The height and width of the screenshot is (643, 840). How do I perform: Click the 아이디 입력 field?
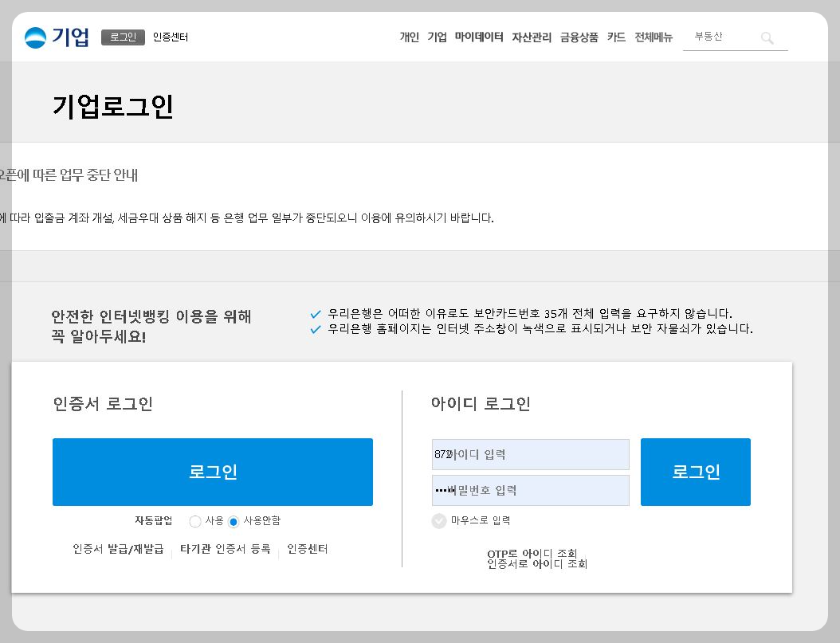click(530, 454)
